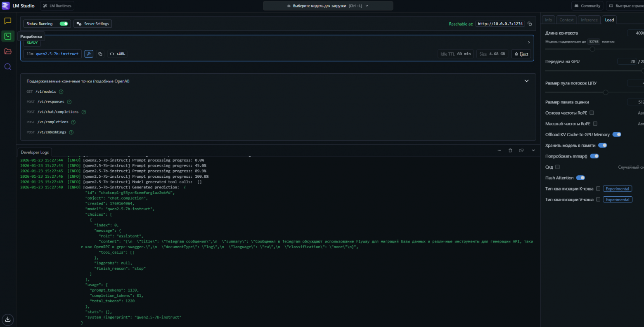Open the Discover search icon in the sidebar
The width and height of the screenshot is (644, 327).
point(7,66)
